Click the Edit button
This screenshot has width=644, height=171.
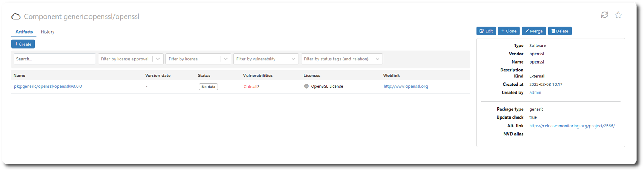point(486,31)
